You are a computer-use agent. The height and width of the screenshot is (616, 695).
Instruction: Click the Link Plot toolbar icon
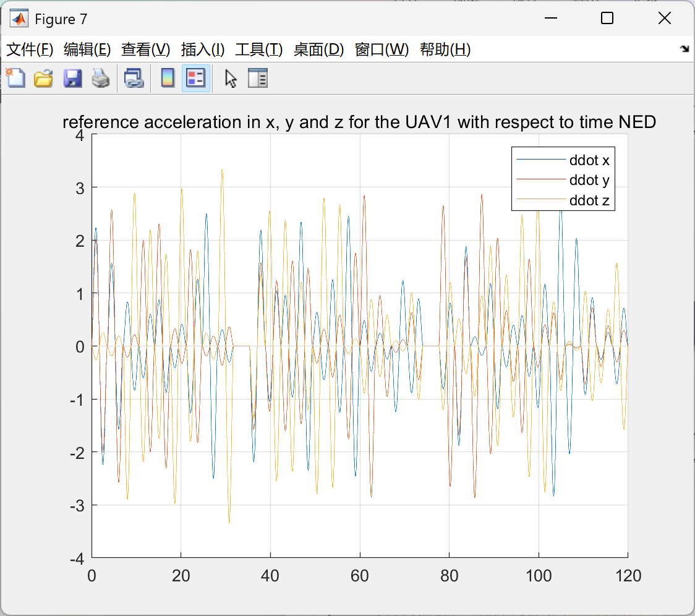point(134,79)
